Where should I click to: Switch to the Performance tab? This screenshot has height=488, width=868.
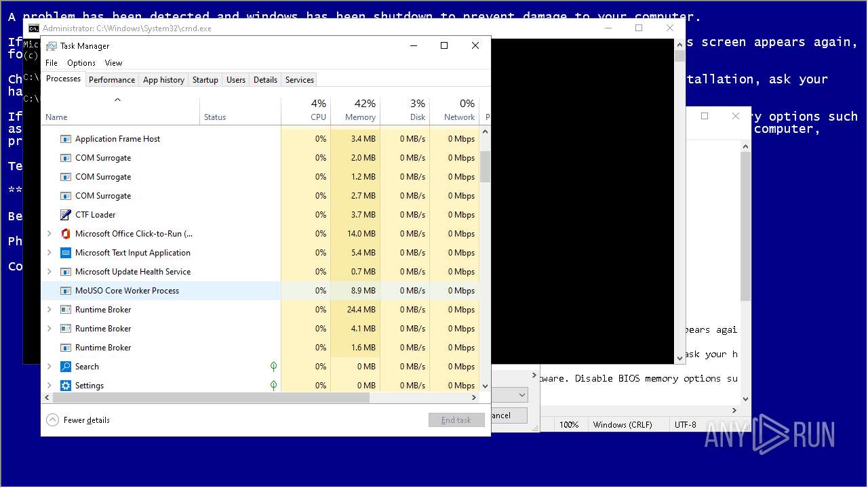112,80
